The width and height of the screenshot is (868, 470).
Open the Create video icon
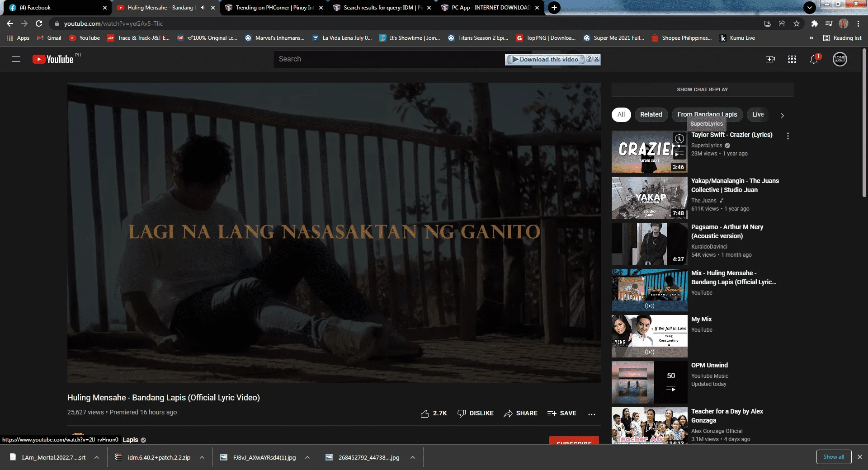click(770, 59)
